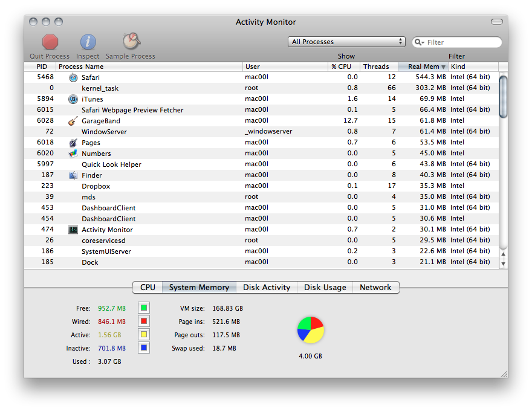This screenshot has height=411, width=532.
Task: Open the Disk Activity tab
Action: [267, 287]
